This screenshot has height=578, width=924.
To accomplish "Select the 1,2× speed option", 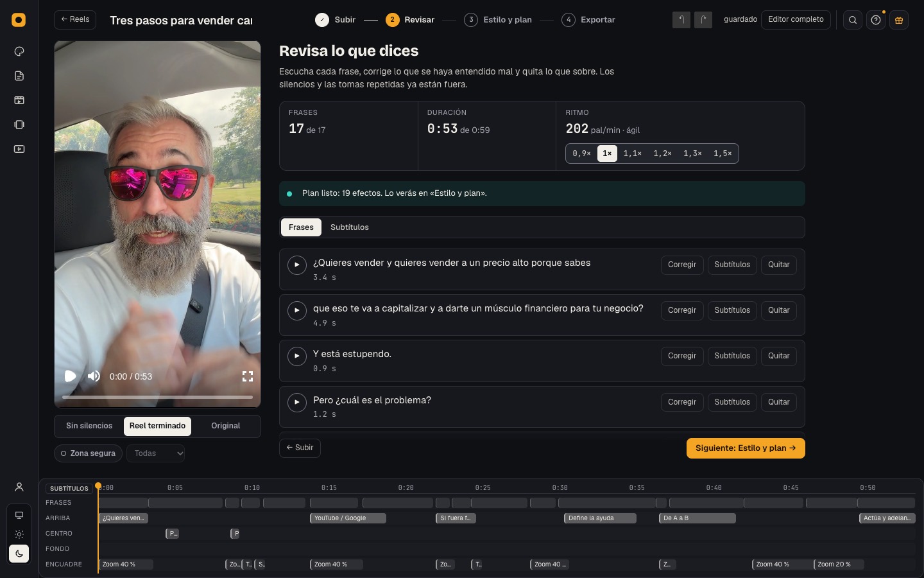I will 662,153.
